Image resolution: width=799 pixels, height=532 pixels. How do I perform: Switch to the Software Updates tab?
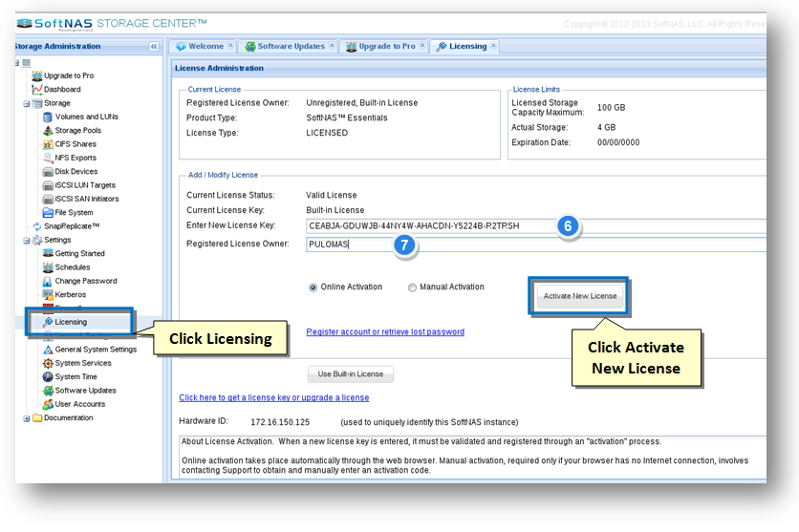pyautogui.click(x=291, y=46)
